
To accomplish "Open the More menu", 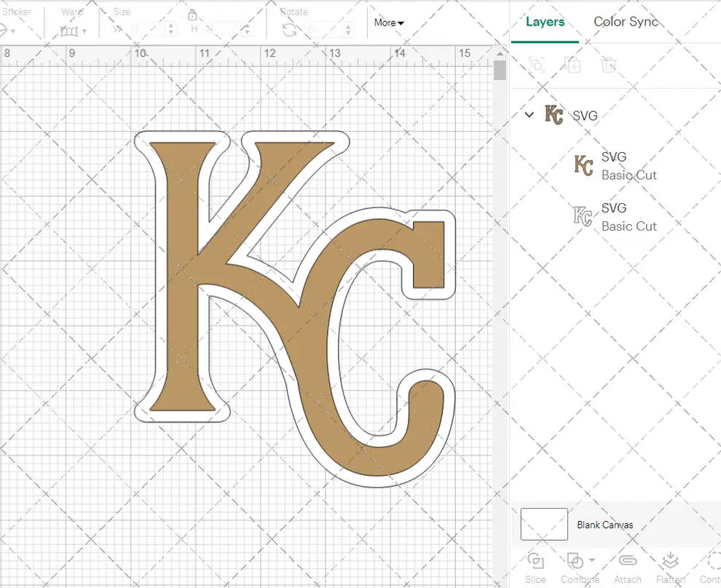I will 388,23.
